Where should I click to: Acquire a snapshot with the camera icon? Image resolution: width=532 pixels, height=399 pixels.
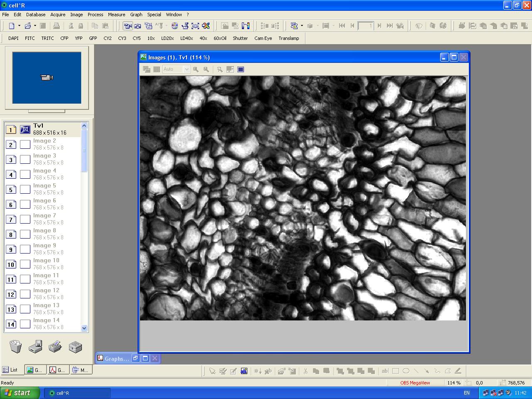pyautogui.click(x=138, y=26)
